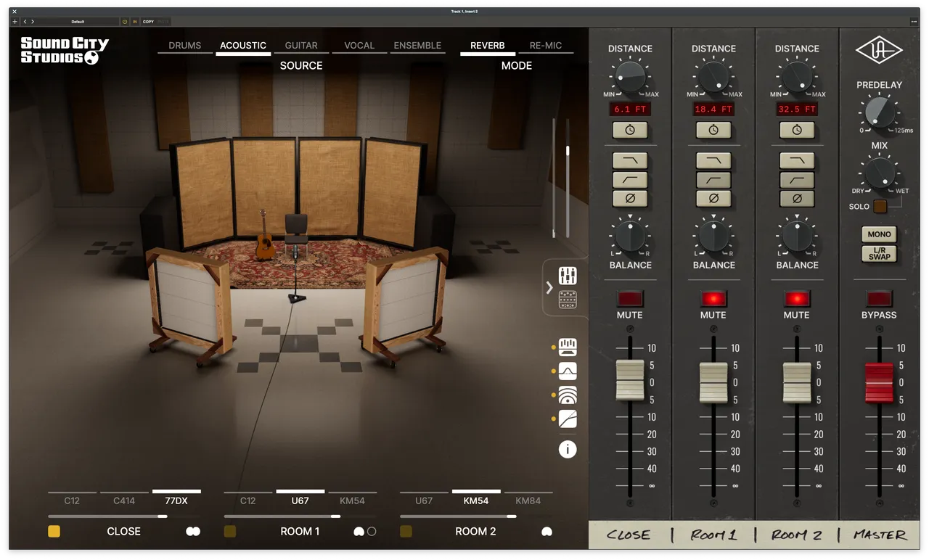Switch to the mixer faders view icon
Screen dimensions: 929x560
[x=567, y=276]
